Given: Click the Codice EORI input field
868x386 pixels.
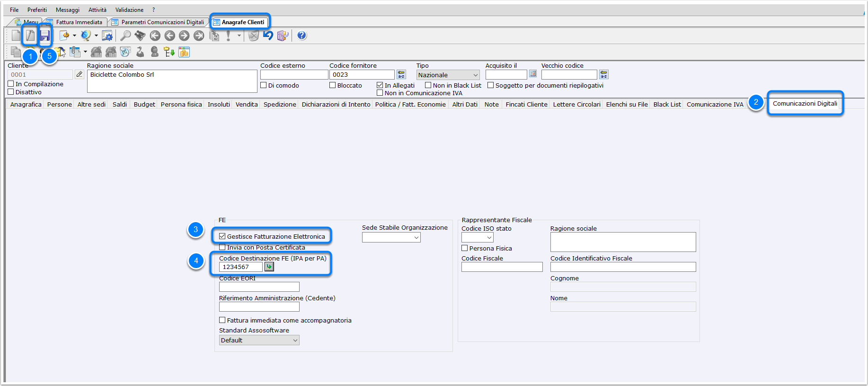Looking at the screenshot, I should tap(259, 287).
